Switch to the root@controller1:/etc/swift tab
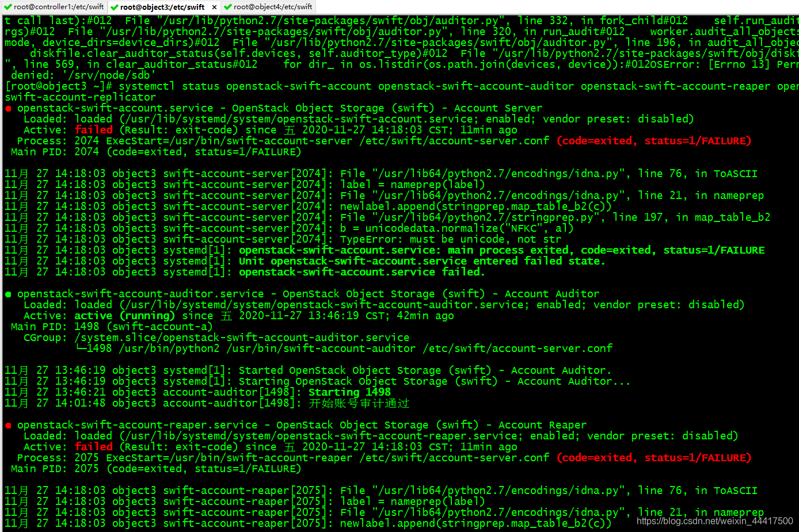799x532 pixels. (54, 7)
